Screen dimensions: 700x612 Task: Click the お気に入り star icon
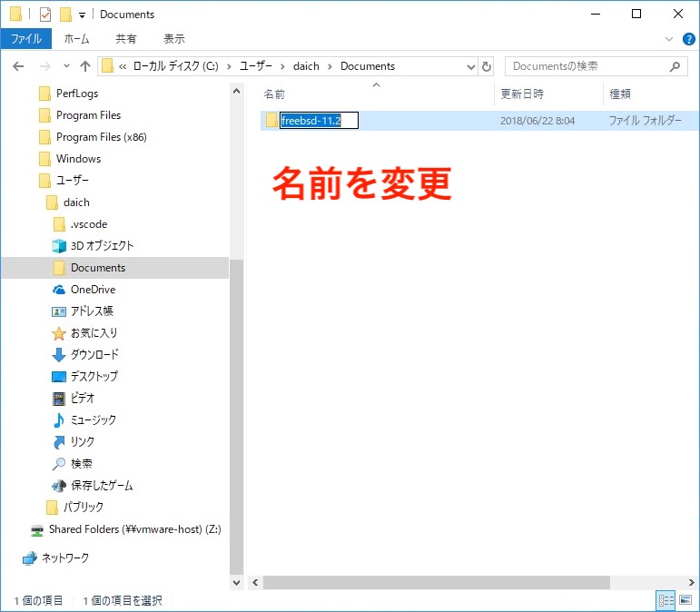tap(58, 333)
